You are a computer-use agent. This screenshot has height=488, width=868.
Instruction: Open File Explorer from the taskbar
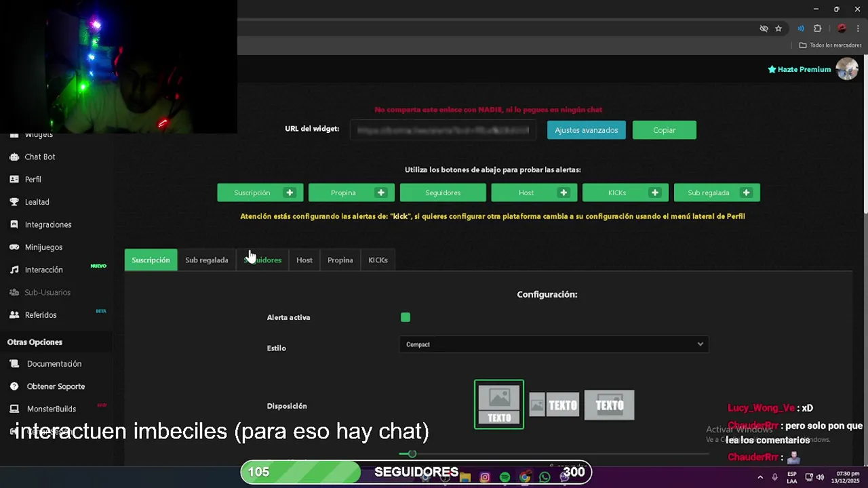[465, 477]
